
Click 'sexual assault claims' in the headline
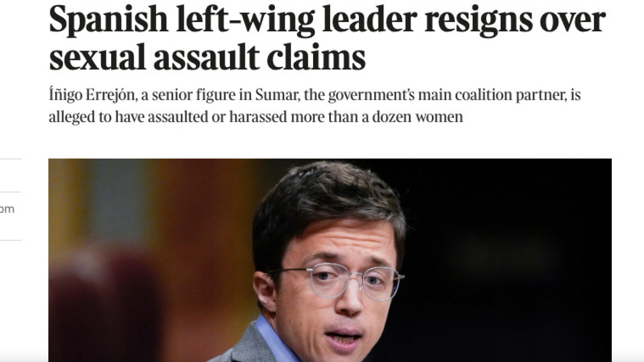click(x=207, y=57)
